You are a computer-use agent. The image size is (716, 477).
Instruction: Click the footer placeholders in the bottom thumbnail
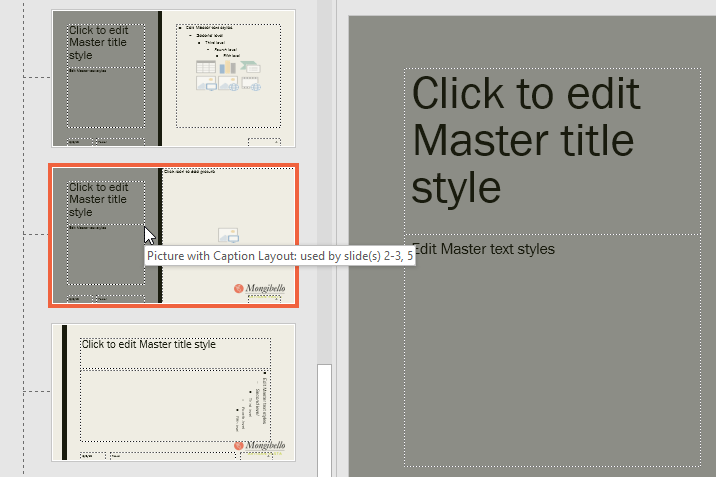(x=110, y=457)
